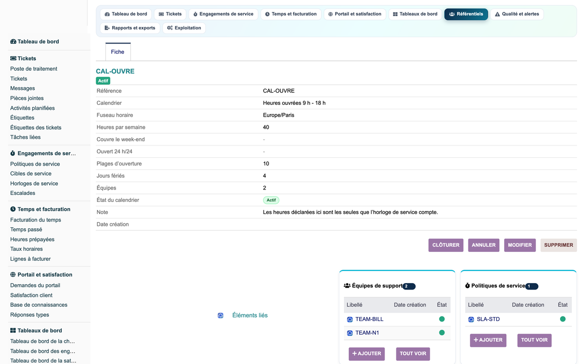Click the people icon on Référentiels
Screen dimensions: 588x364
[452, 14]
